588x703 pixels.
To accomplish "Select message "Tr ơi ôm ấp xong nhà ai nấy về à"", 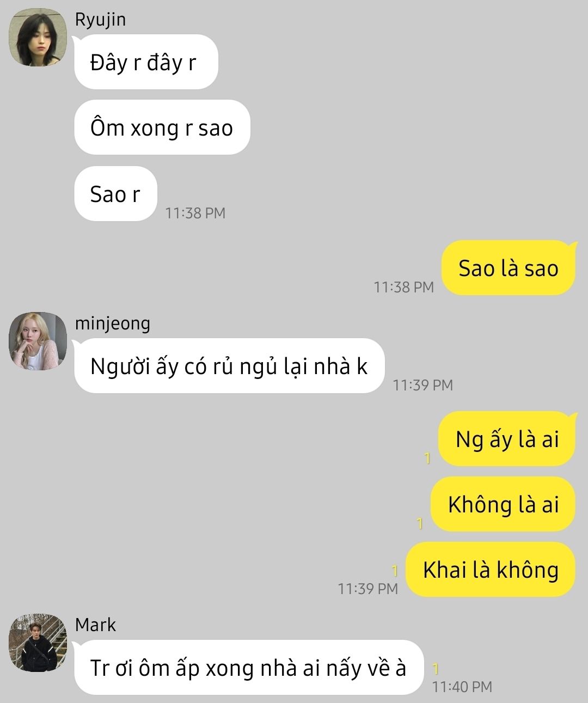I will tap(249, 668).
